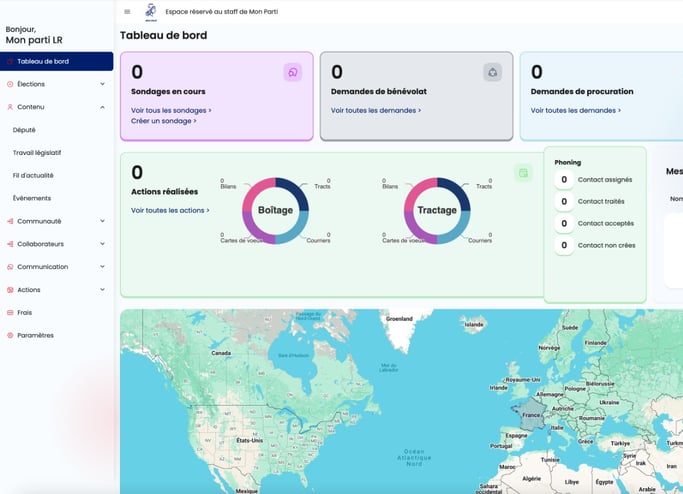This screenshot has height=494, width=683.
Task: Open Fil d'actualité submenu item
Action: click(33, 176)
